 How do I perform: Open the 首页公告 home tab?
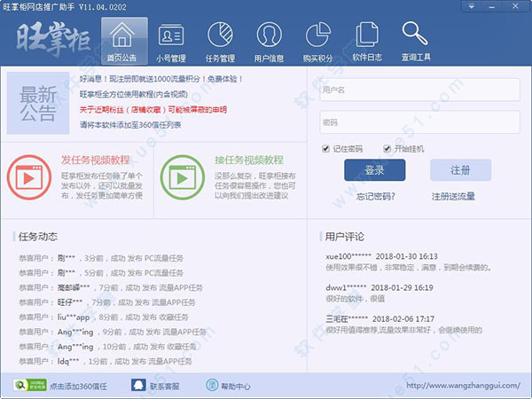point(124,41)
